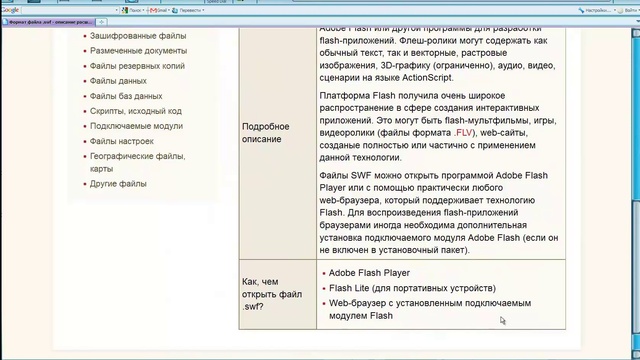Go to Файлы баз данных category
This screenshot has height=360, width=640.
(x=126, y=96)
